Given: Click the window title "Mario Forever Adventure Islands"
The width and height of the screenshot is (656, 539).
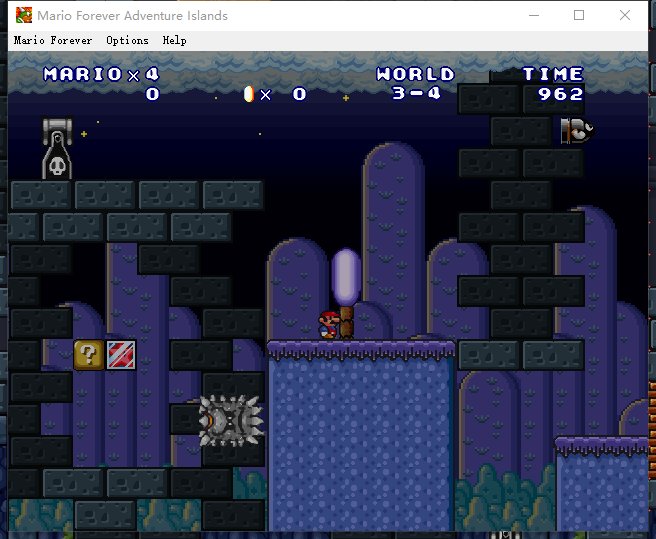Looking at the screenshot, I should point(133,15).
